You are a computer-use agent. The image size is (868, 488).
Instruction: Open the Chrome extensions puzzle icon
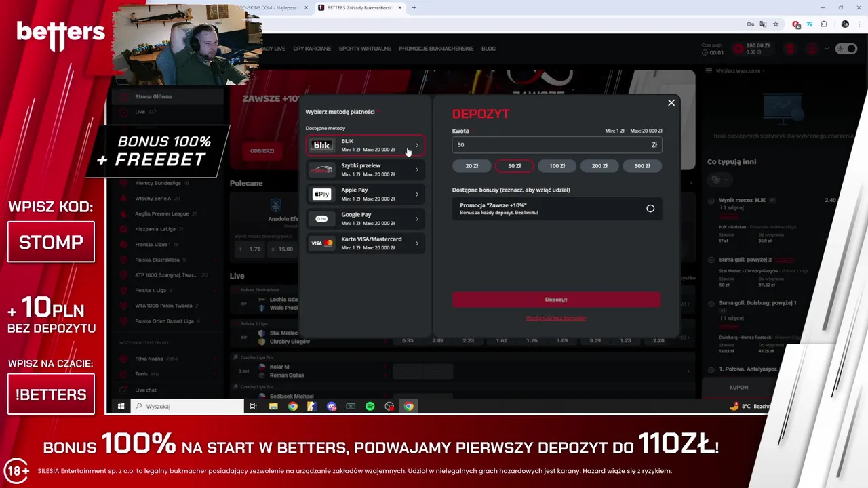click(x=824, y=24)
